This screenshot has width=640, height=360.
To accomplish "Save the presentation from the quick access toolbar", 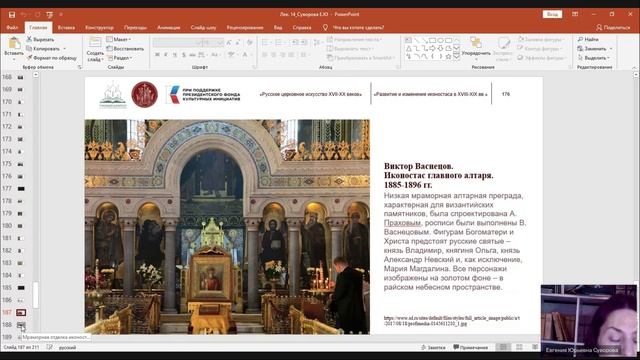I will pyautogui.click(x=12, y=14).
